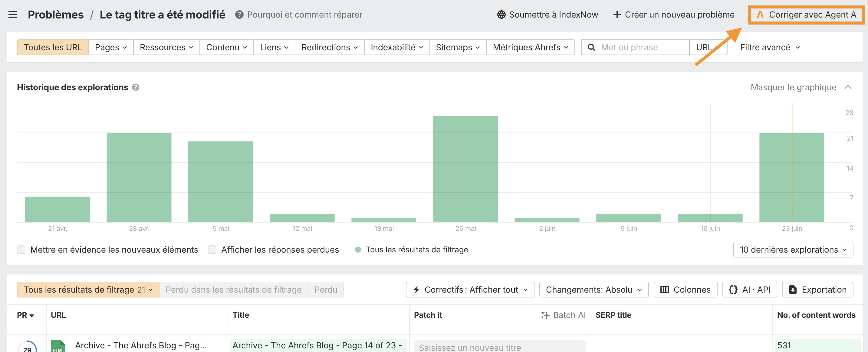868x352 pixels.
Task: Click the 28 avr. chart bar
Action: 139,177
